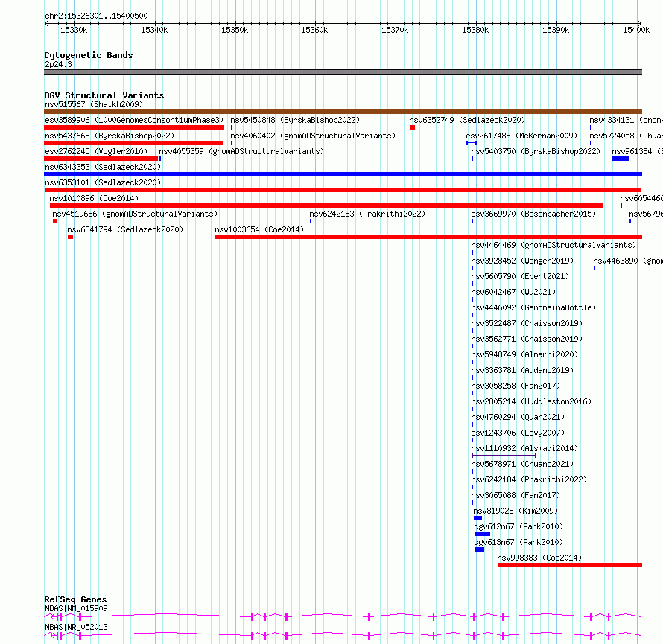Click nsv3058258 (Fan2017) label
Viewport: 663px width, 644px height.
click(x=516, y=386)
